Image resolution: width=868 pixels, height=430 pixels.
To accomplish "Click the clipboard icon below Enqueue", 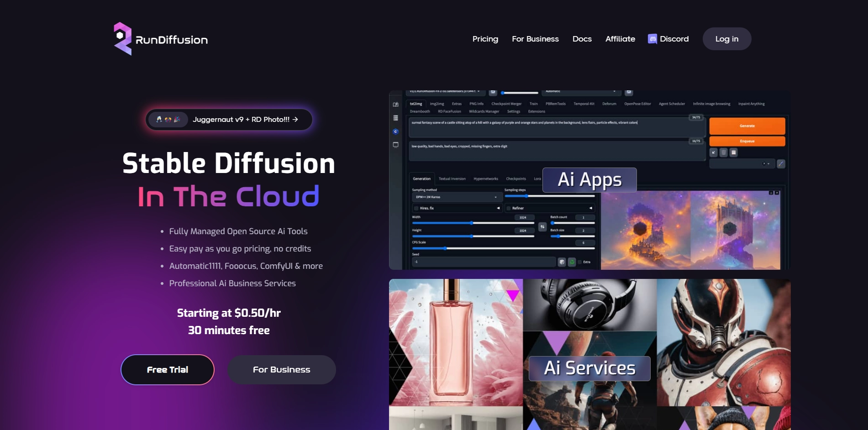I will [x=734, y=152].
